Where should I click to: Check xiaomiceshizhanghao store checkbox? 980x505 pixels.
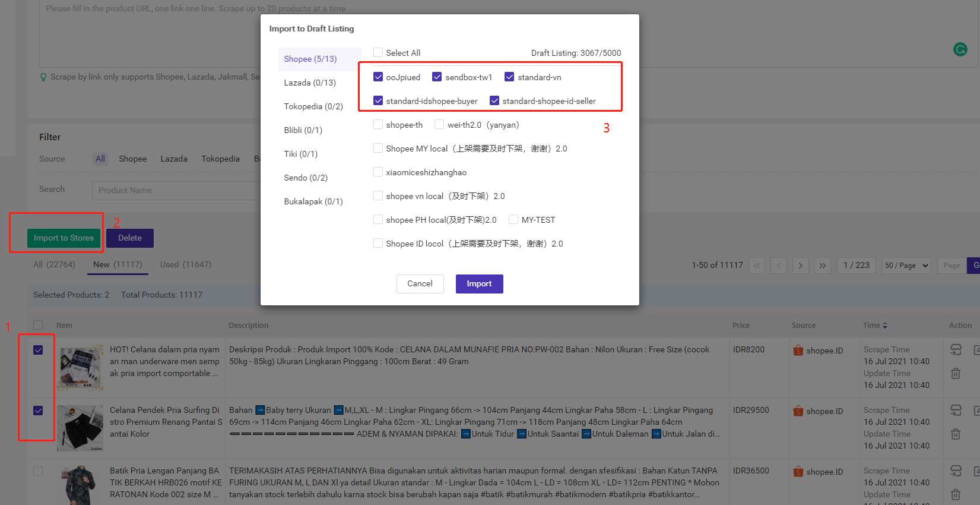[378, 172]
